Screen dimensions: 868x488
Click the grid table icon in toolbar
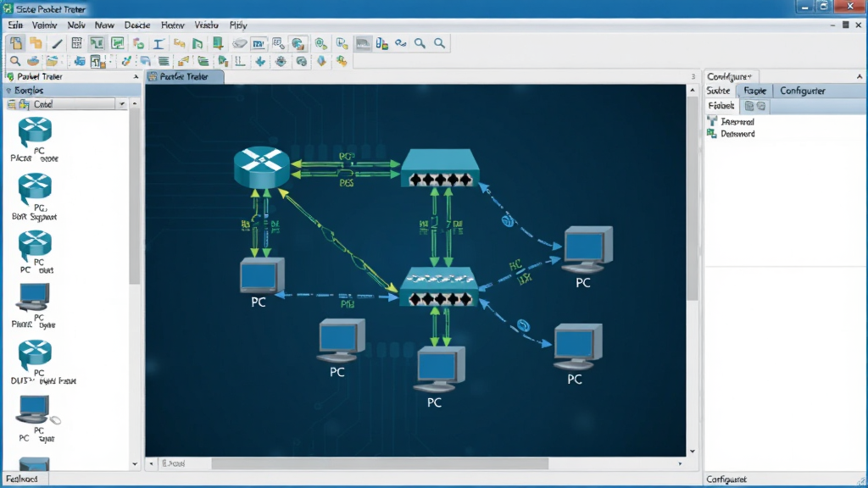pyautogui.click(x=77, y=43)
